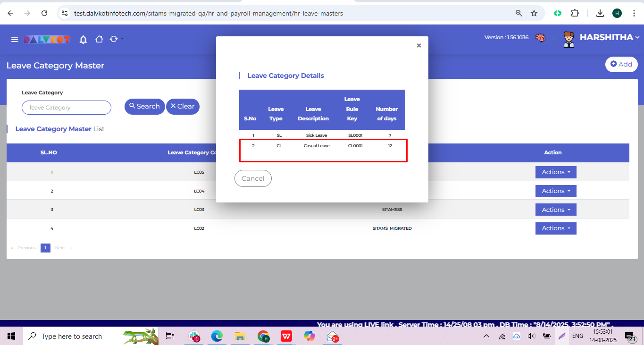Open Actions dropdown for LC02 row
This screenshot has width=644, height=345.
(x=555, y=228)
